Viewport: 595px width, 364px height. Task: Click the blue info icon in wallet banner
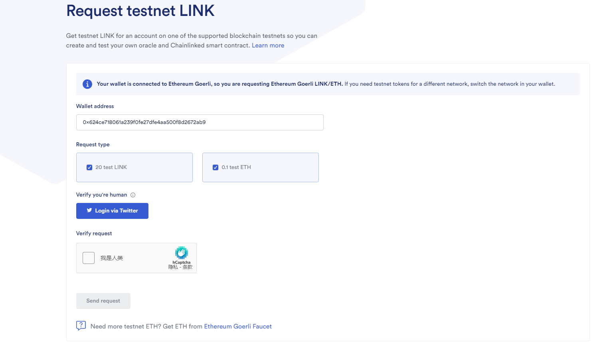point(87,84)
